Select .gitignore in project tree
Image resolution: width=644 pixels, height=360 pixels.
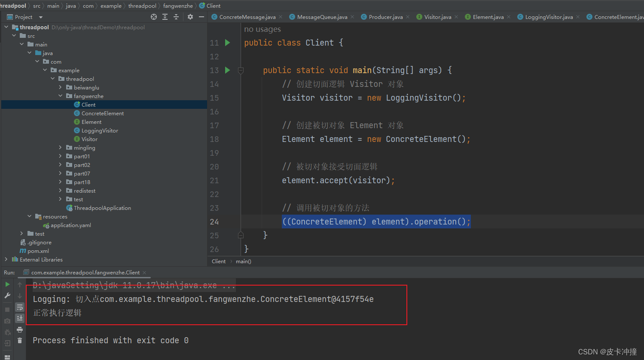click(x=40, y=242)
